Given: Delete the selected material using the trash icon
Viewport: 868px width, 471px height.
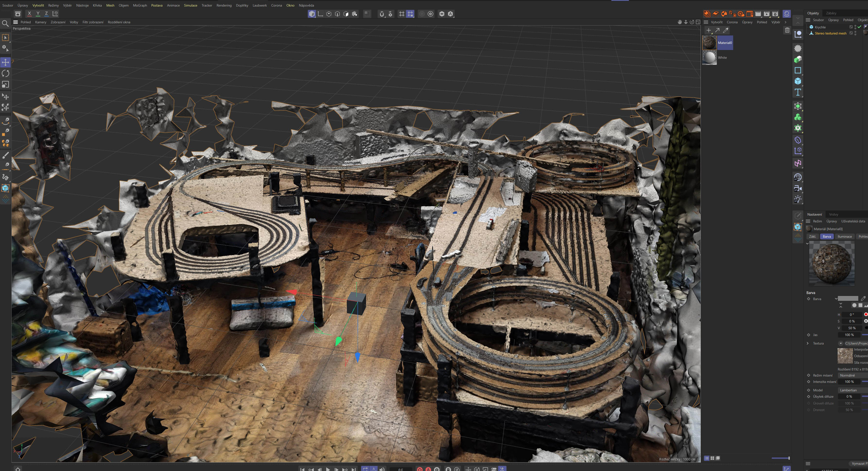Looking at the screenshot, I should [x=787, y=30].
